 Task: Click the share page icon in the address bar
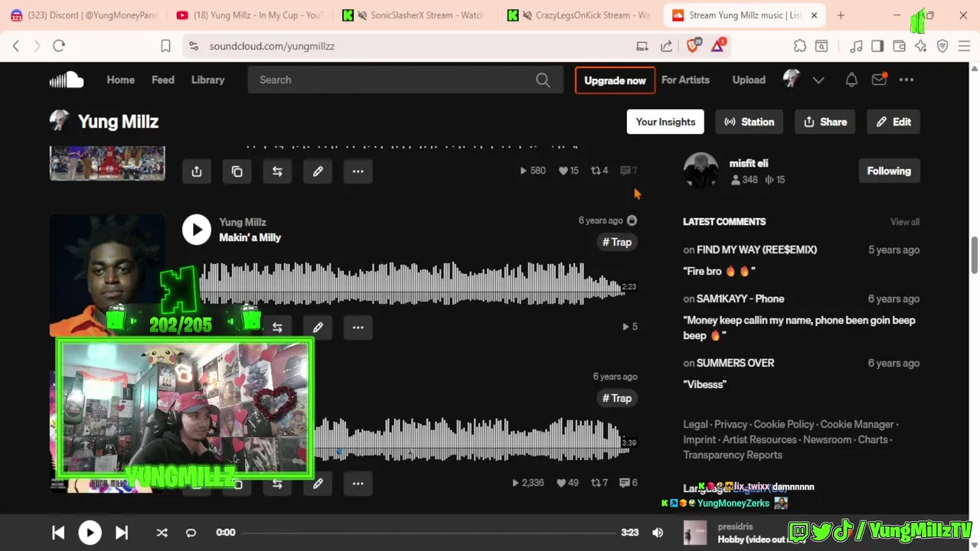[x=666, y=46]
